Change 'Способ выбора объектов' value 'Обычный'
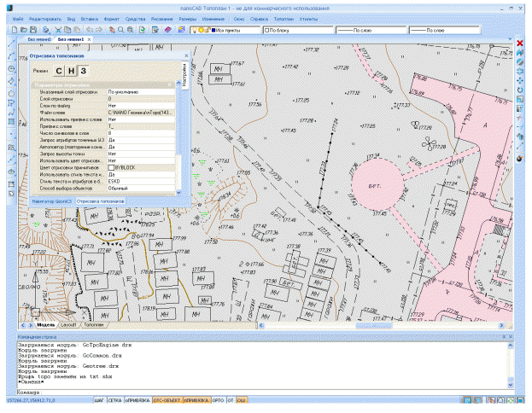The height and width of the screenshot is (413, 532). click(141, 189)
